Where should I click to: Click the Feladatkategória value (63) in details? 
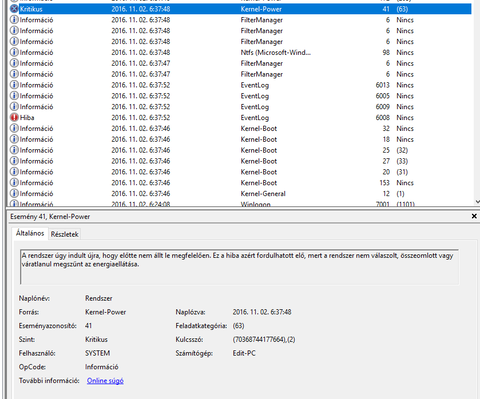click(x=238, y=326)
